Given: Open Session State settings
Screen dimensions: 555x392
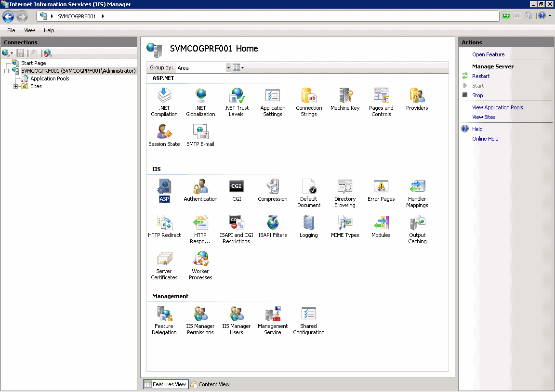Looking at the screenshot, I should 164,135.
